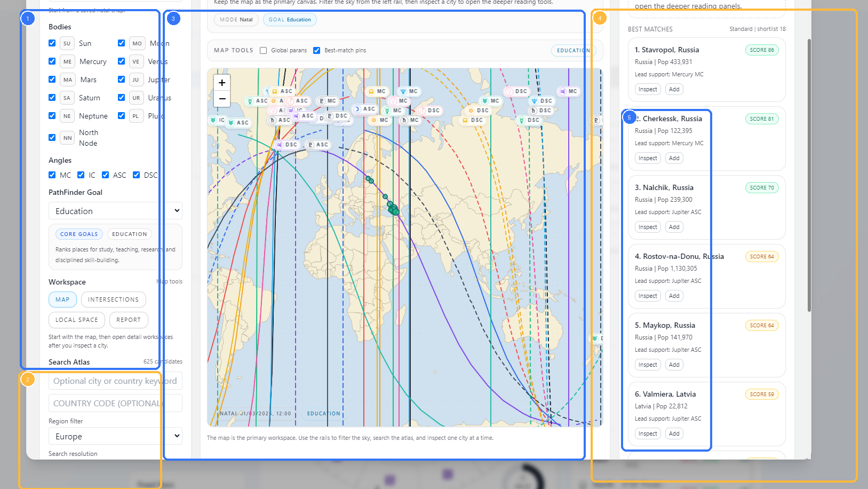Zoom out on the map

point(222,99)
